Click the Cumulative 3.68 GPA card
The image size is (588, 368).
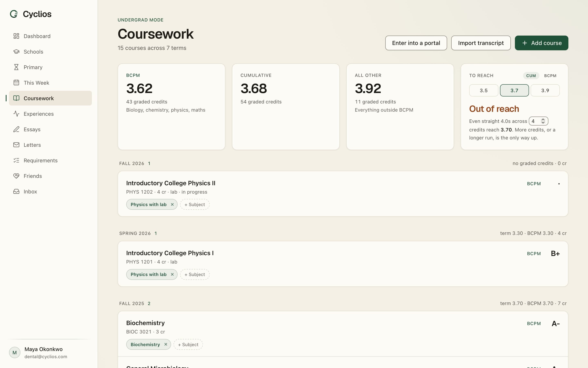pyautogui.click(x=286, y=107)
